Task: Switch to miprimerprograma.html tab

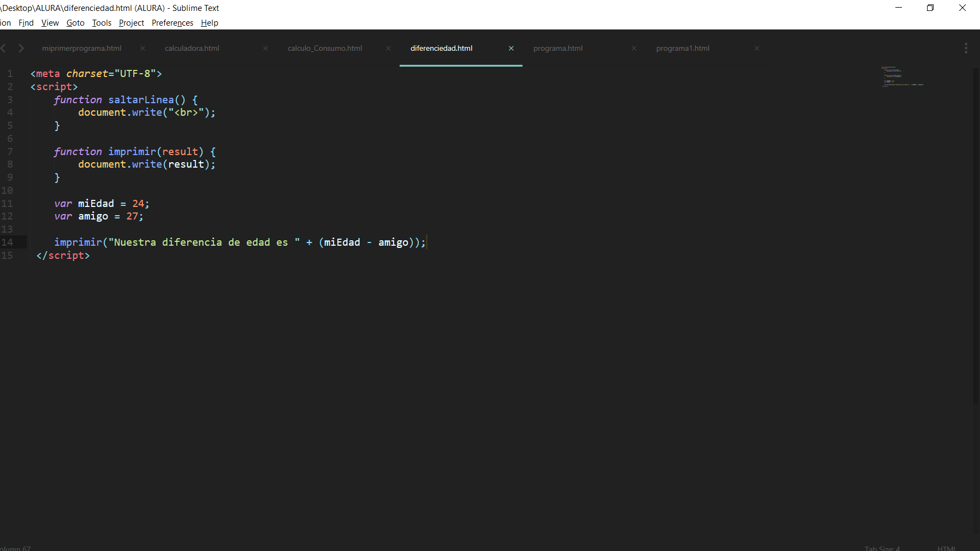Action: pos(82,49)
